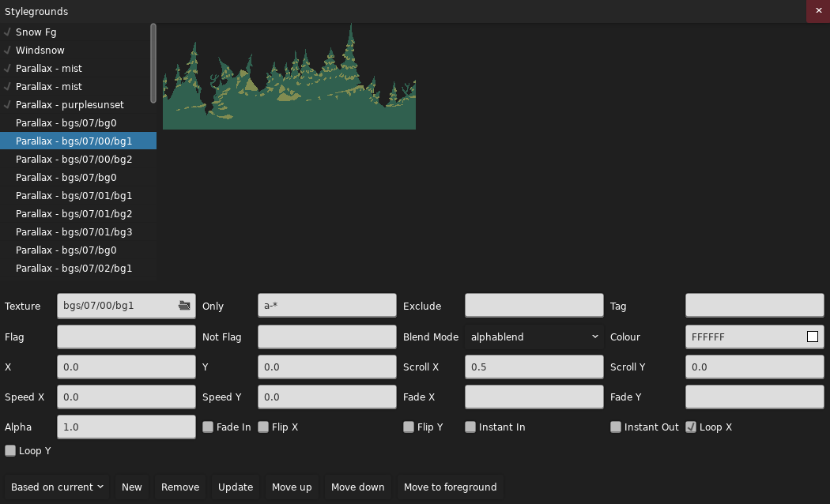Viewport: 830px width, 504px height.
Task: Click the Tag input field
Action: pyautogui.click(x=755, y=306)
